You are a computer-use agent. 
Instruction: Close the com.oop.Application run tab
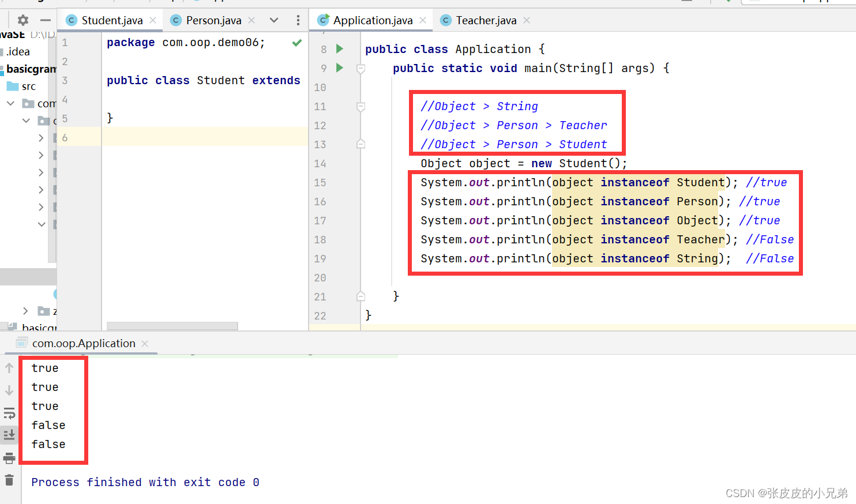click(145, 343)
